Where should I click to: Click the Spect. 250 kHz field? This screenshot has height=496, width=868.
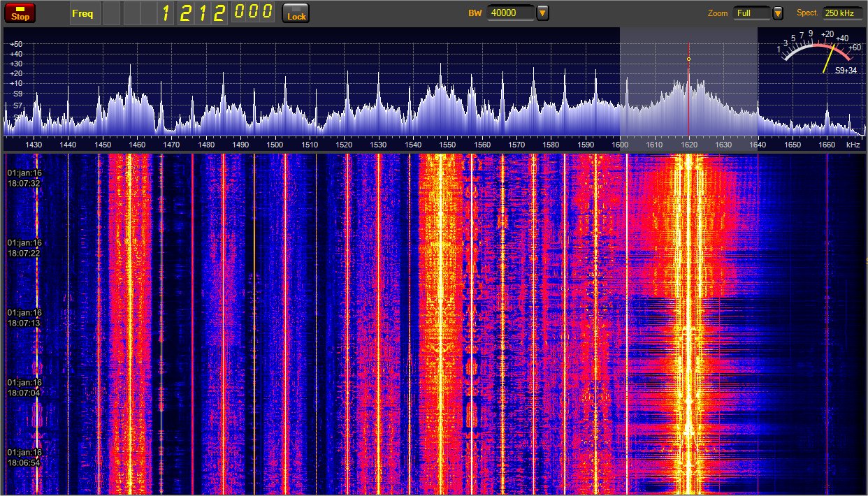[842, 13]
